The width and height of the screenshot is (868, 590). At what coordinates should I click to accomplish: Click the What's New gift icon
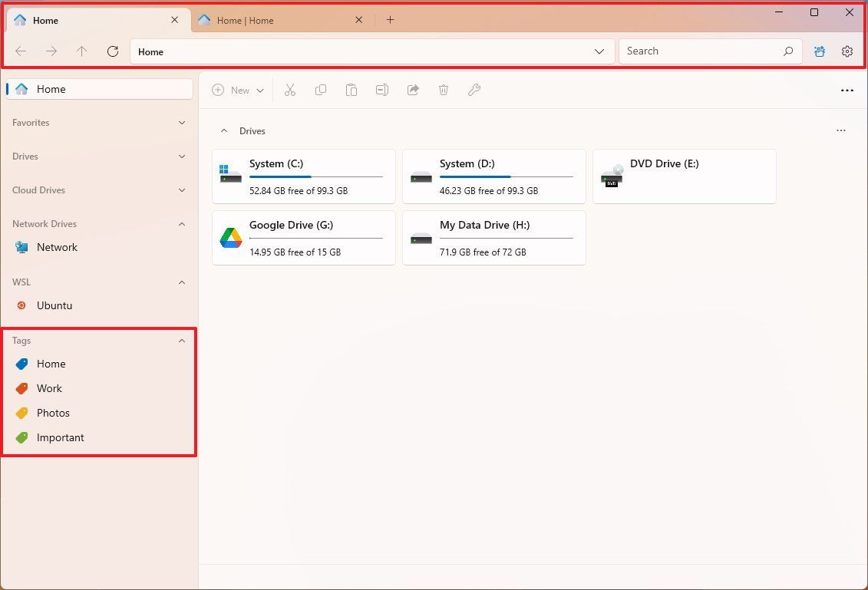819,51
